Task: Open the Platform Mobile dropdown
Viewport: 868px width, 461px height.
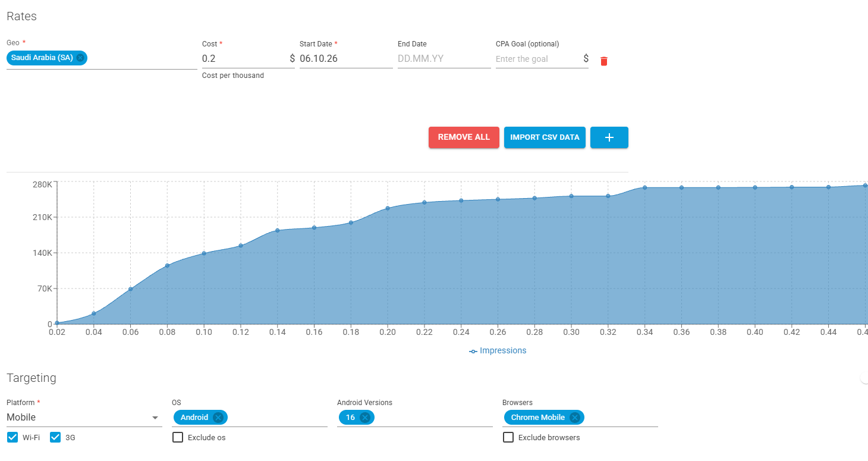Action: point(84,418)
